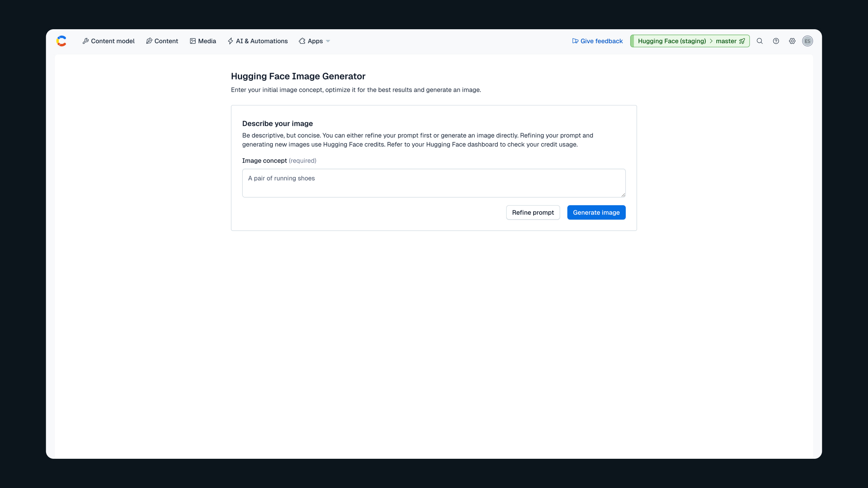Click the lightning bolt AI & Automations icon

tap(230, 41)
